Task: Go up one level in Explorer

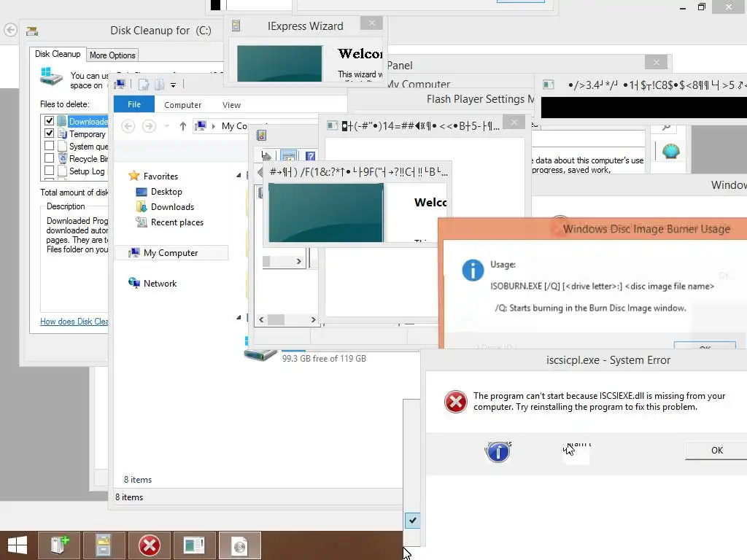Action: coord(183,126)
